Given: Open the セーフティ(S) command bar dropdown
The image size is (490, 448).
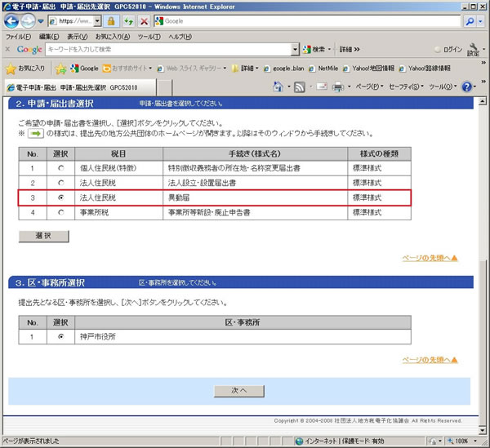Looking at the screenshot, I should coord(406,86).
